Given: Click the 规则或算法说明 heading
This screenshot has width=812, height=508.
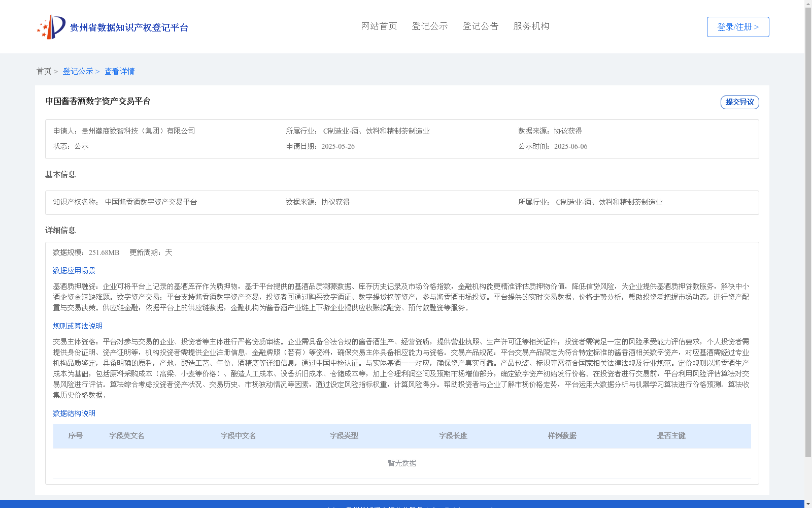Looking at the screenshot, I should 78,326.
